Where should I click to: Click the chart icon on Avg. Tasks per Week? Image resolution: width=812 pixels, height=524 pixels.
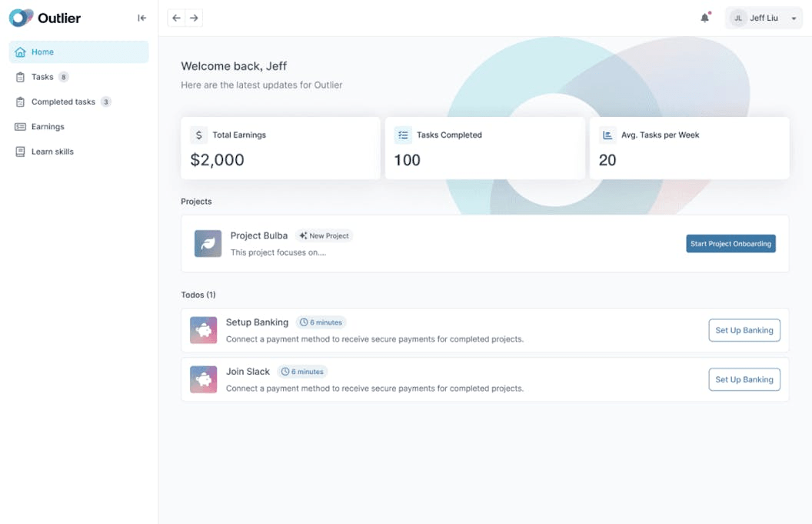pos(607,135)
